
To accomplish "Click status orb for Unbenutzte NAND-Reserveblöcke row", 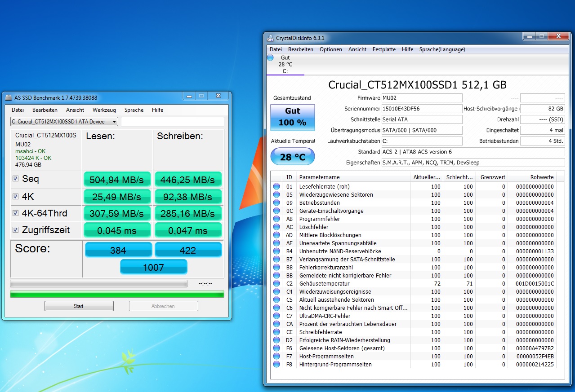I will (276, 251).
